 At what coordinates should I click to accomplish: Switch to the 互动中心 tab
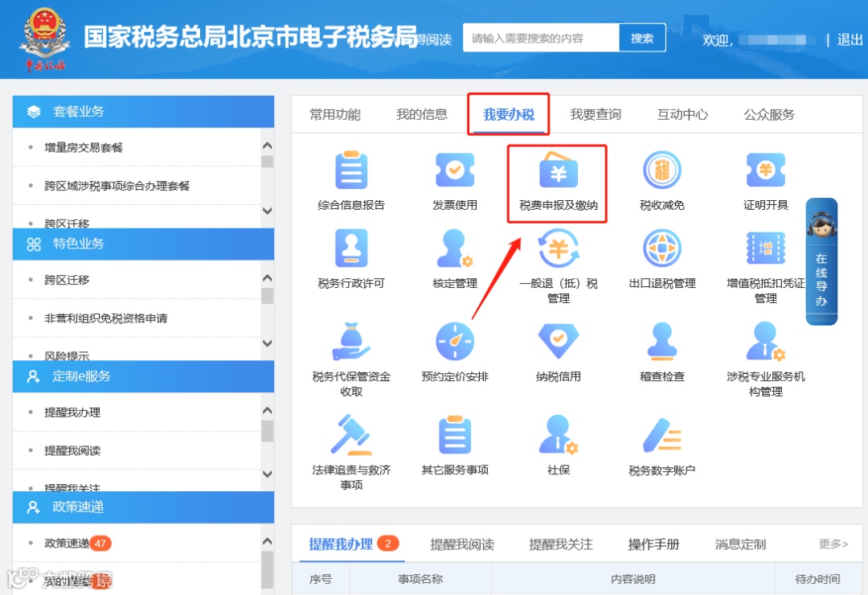682,115
